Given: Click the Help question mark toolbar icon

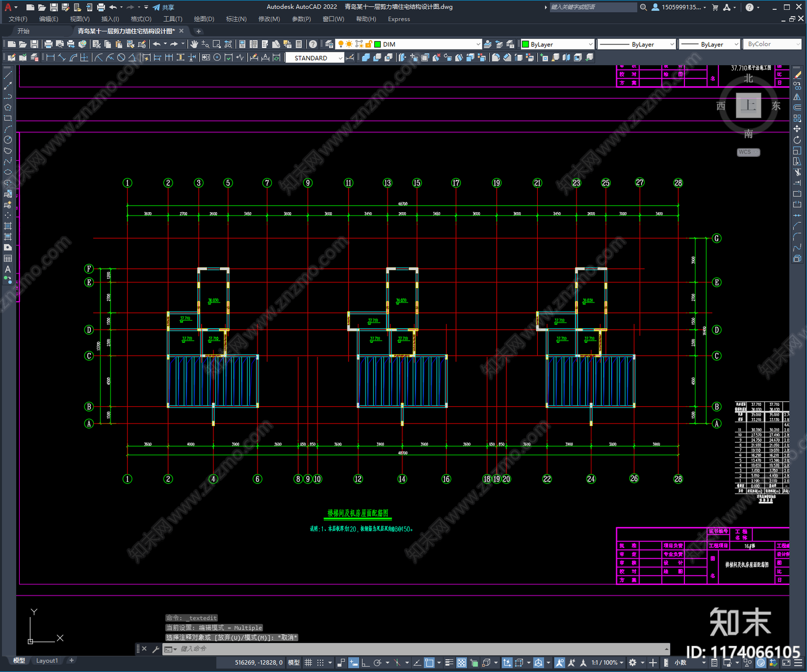Looking at the screenshot, I should [x=313, y=44].
